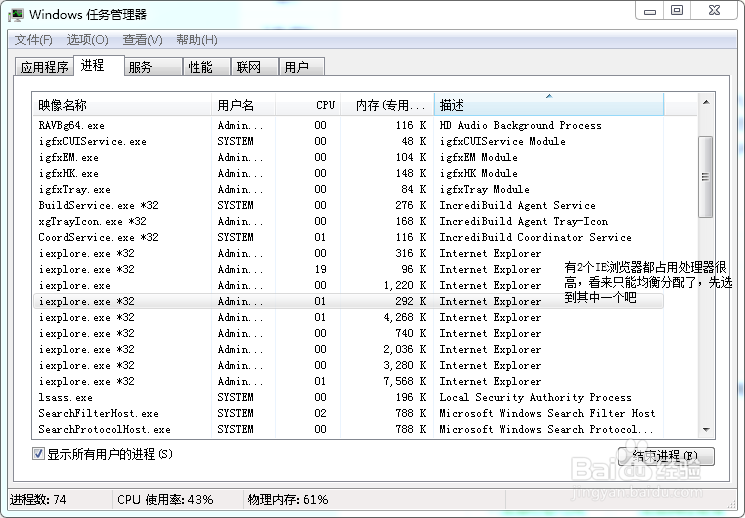Maximize the Task Manager window
This screenshot has width=745, height=518.
click(677, 10)
